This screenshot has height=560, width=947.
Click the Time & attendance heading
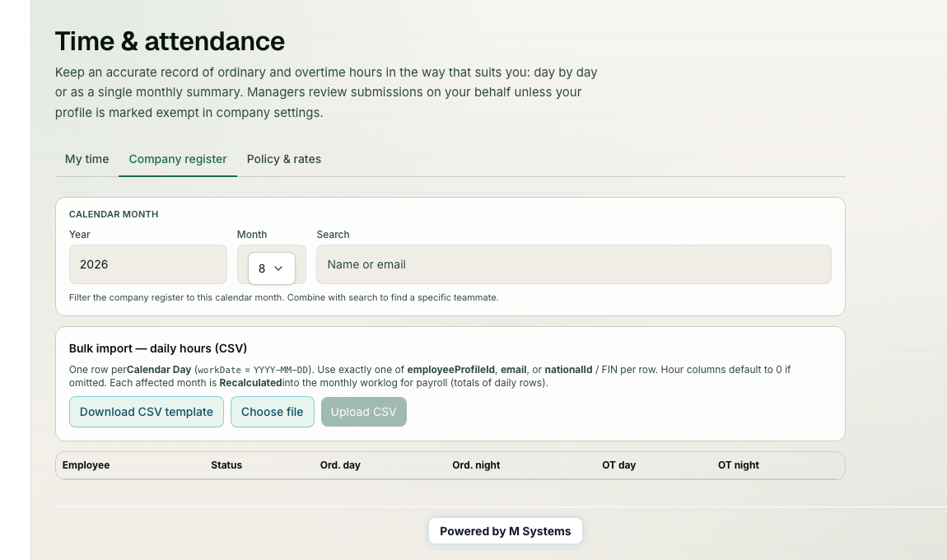point(170,41)
